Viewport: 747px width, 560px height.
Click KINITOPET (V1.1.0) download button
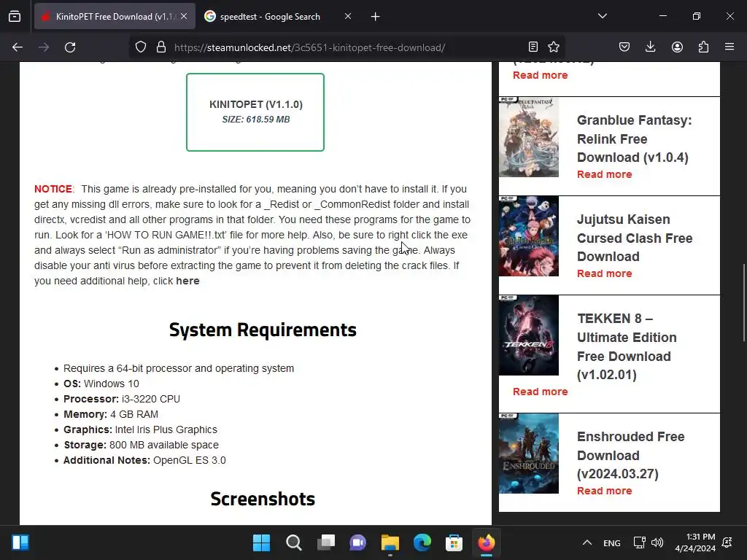coord(255,112)
